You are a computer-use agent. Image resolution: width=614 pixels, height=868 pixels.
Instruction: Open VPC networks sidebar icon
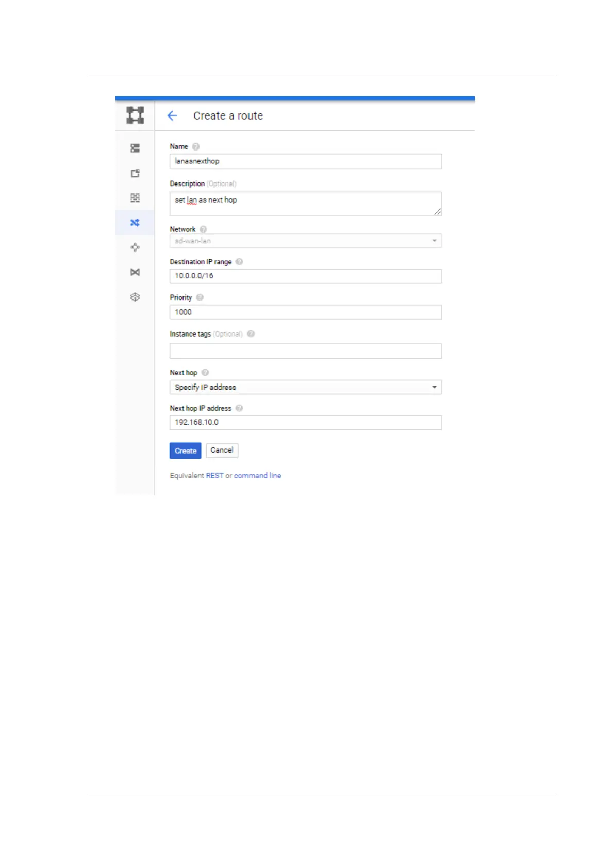point(135,148)
